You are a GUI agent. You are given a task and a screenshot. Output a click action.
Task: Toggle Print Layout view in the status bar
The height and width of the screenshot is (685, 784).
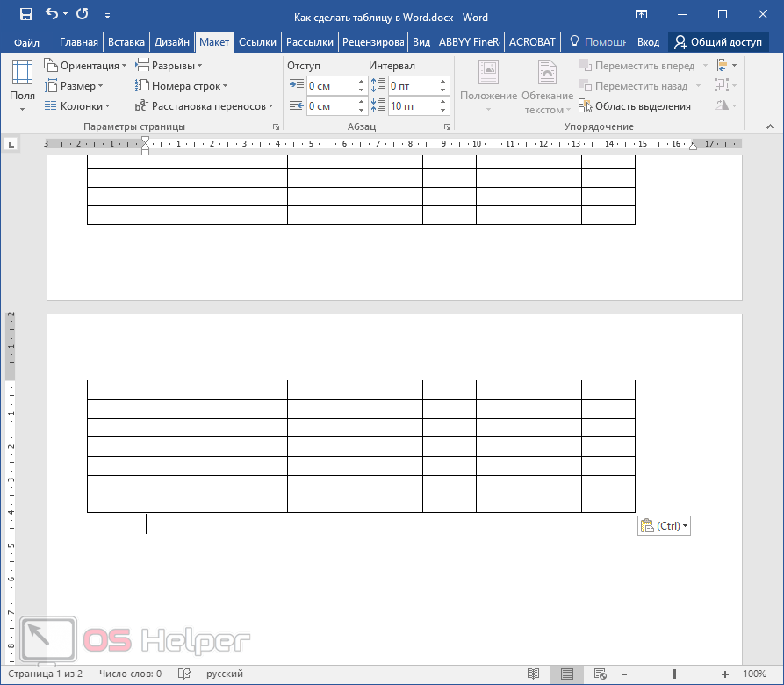tap(566, 674)
